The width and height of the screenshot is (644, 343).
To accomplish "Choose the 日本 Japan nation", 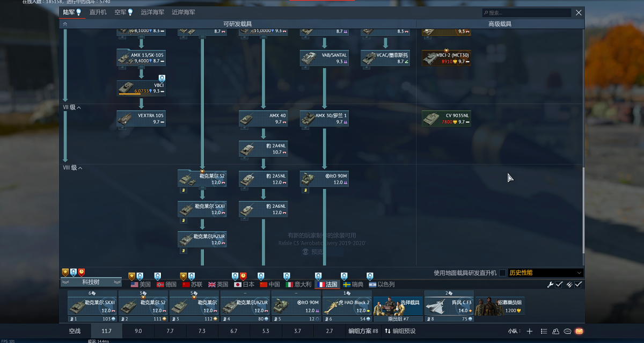I will pyautogui.click(x=244, y=284).
